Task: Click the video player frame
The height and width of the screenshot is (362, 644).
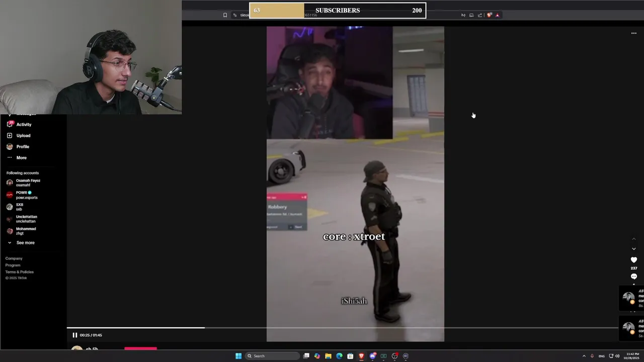Action: 355,184
